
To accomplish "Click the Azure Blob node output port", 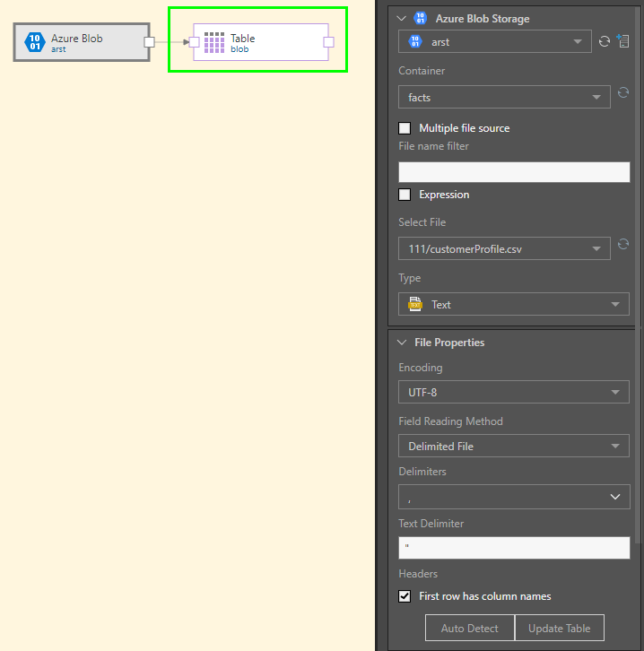I will coord(150,42).
